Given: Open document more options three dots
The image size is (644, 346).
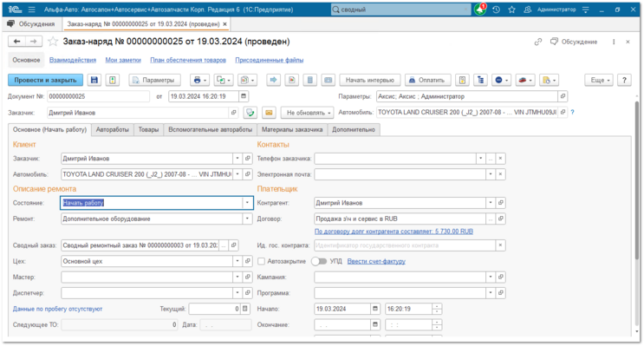Looking at the screenshot, I should pyautogui.click(x=614, y=42).
